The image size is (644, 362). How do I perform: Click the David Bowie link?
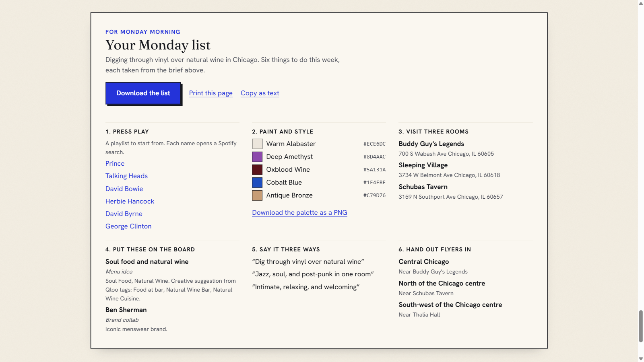(124, 189)
